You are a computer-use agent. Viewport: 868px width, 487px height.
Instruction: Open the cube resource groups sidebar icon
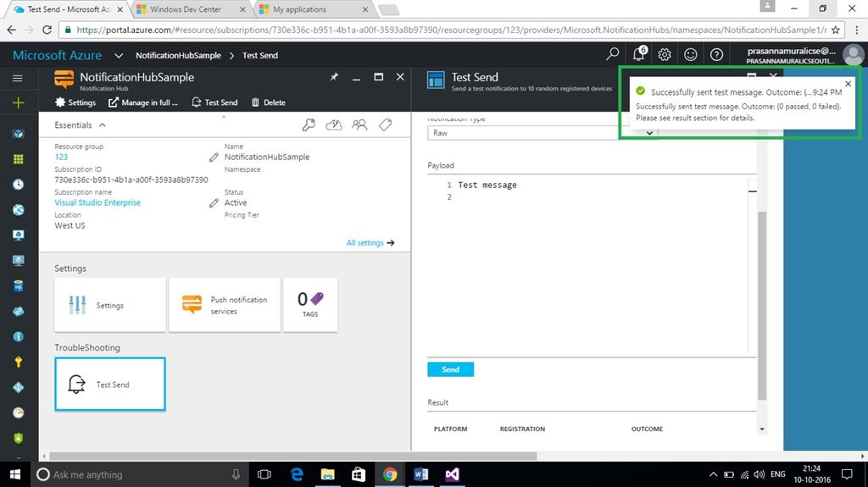pyautogui.click(x=19, y=134)
